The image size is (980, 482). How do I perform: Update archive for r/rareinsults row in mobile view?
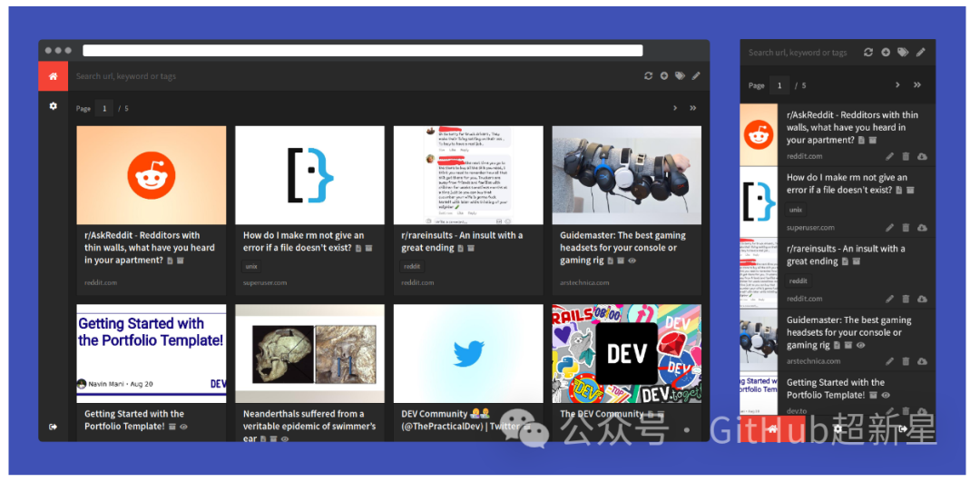tap(922, 299)
